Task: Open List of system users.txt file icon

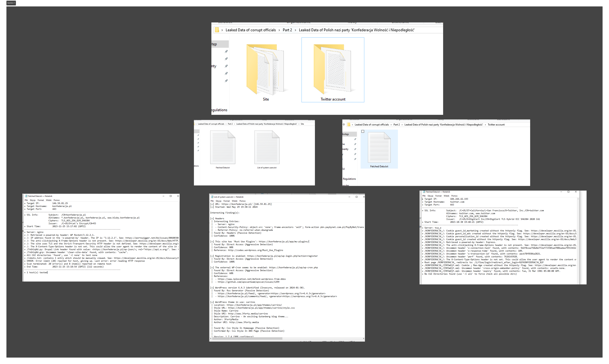Action: pyautogui.click(x=267, y=147)
